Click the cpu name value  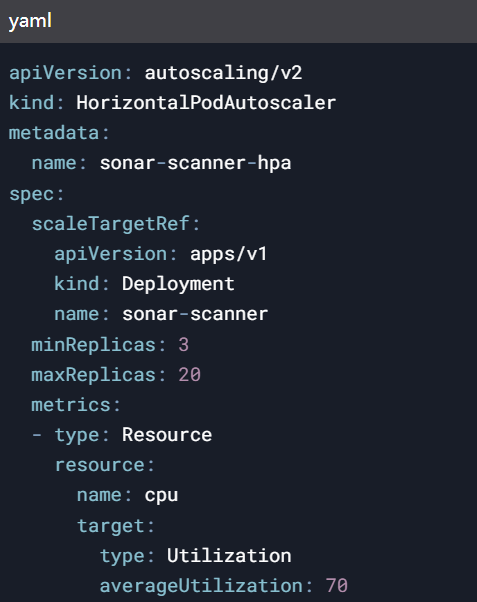click(x=161, y=496)
